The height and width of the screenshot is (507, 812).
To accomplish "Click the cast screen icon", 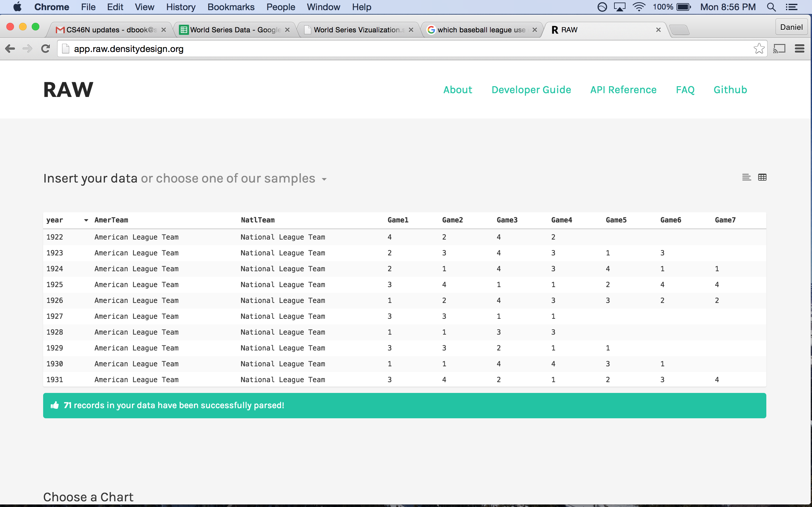I will (x=779, y=48).
